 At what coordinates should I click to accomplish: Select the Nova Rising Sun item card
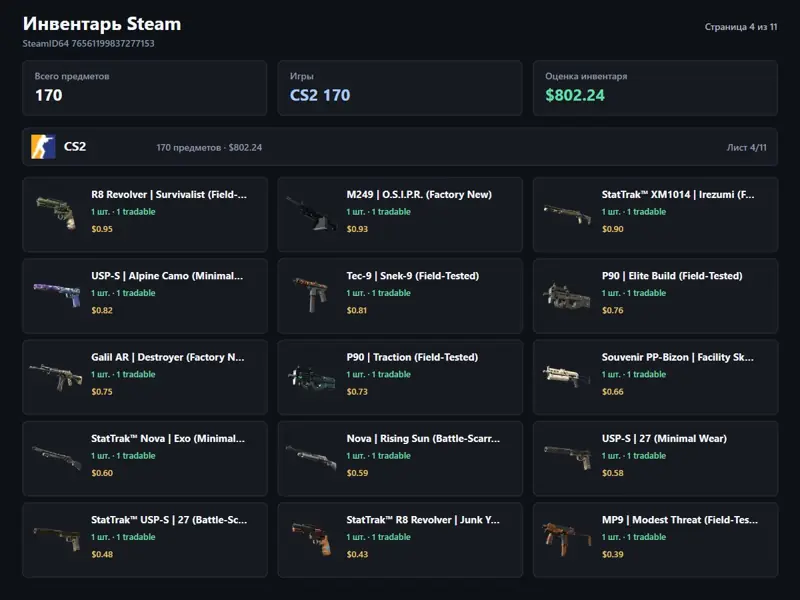point(400,458)
